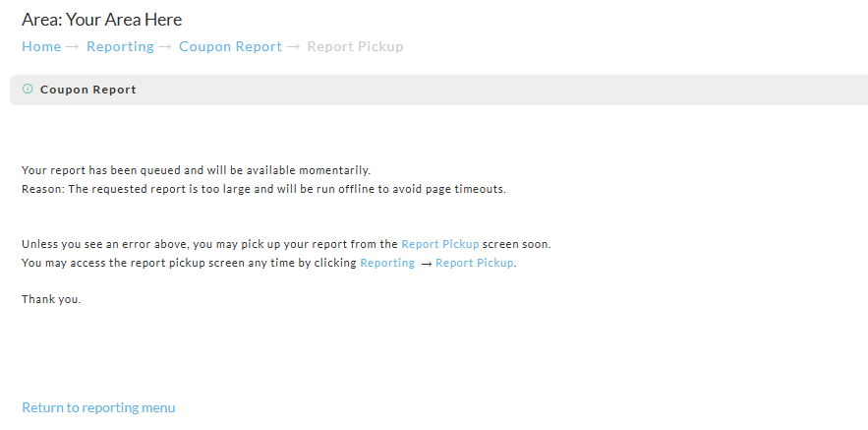Click the inline Reporting link in the paragraph
Screen dimensions: 868x430
tap(387, 263)
